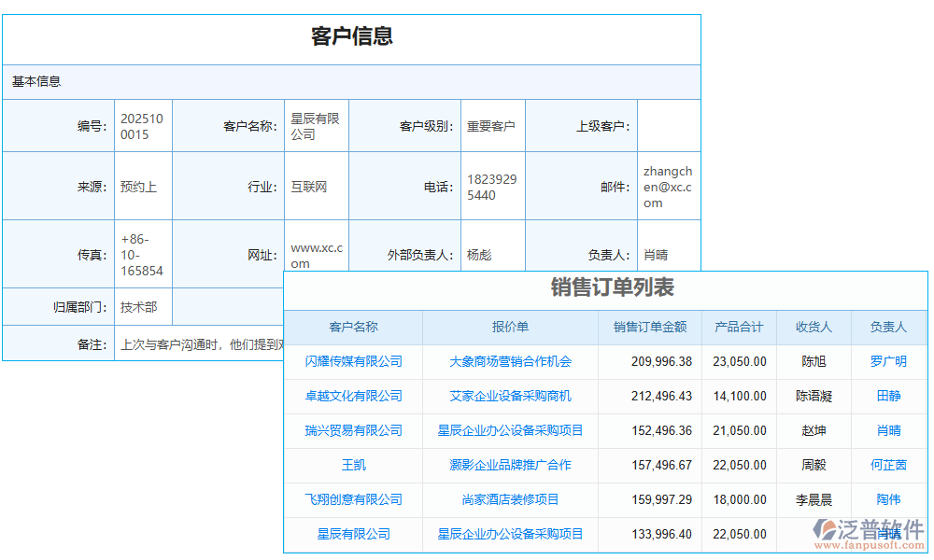
Task: Select customer 瑞兴贸易有限公司
Action: pos(355,430)
